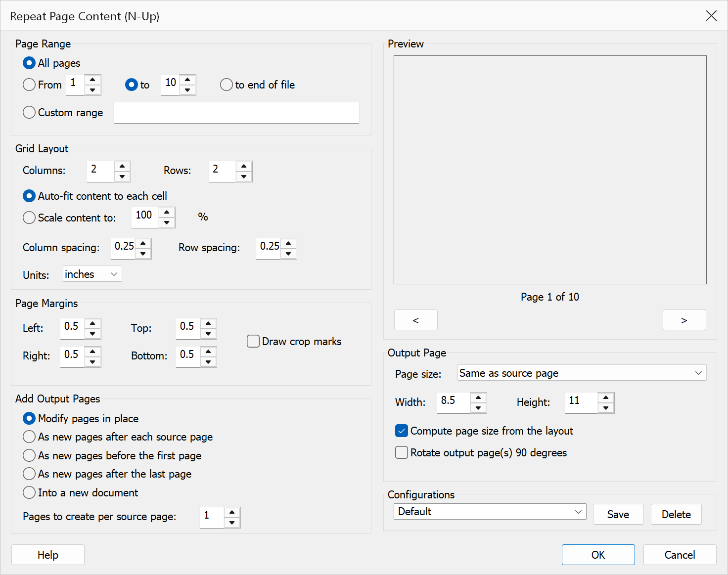Decrease the Rows value with down arrow
The width and height of the screenshot is (728, 575).
(244, 177)
